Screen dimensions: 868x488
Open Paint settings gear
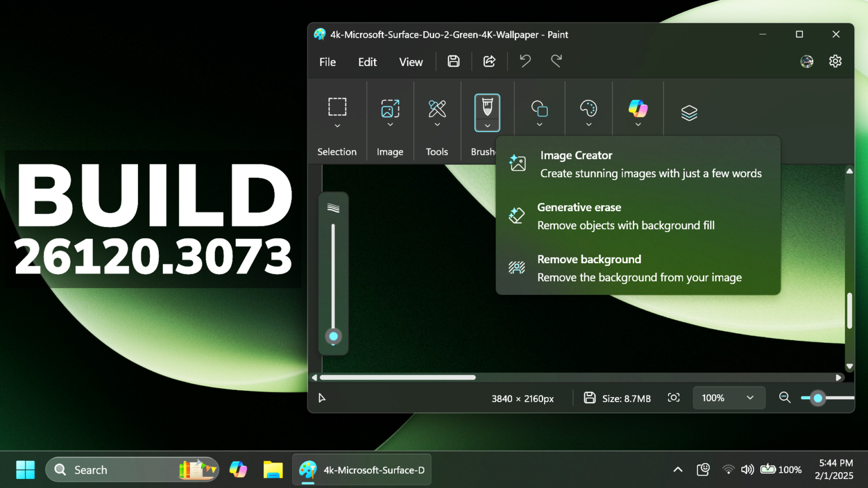pos(835,61)
